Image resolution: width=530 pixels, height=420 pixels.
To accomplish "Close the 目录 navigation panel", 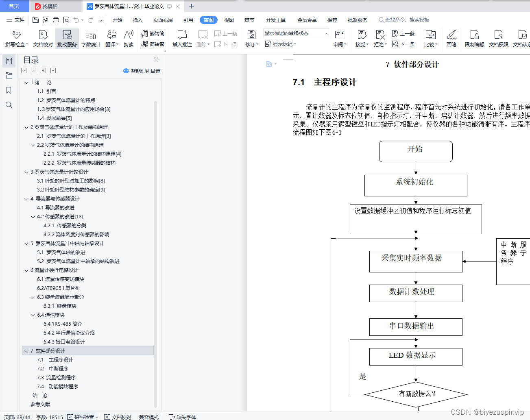I will (156, 59).
